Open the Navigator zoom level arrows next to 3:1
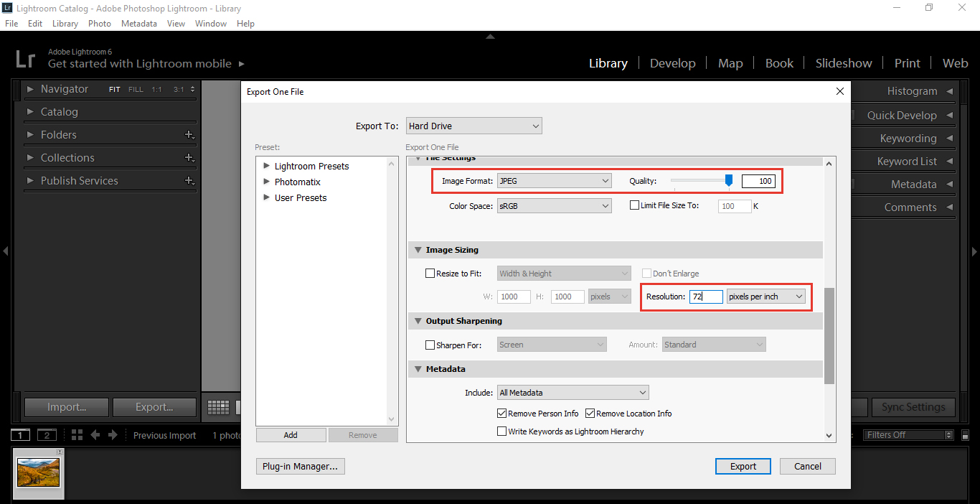 [192, 90]
